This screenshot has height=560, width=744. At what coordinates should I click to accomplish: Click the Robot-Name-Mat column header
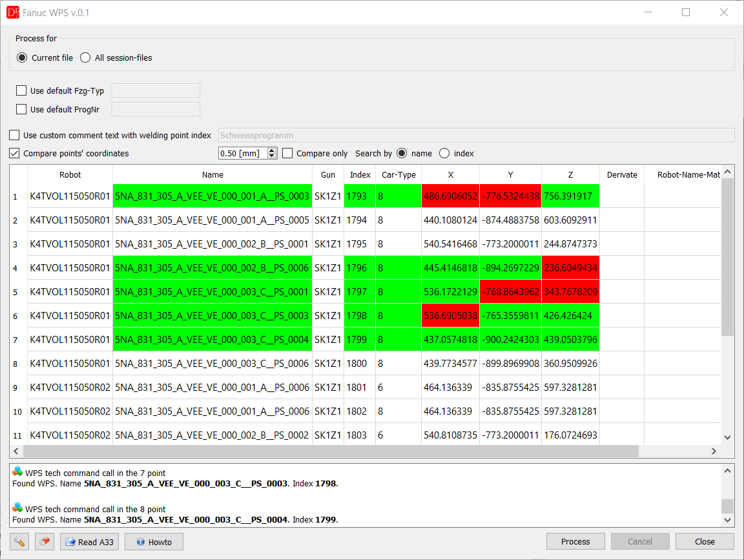683,174
